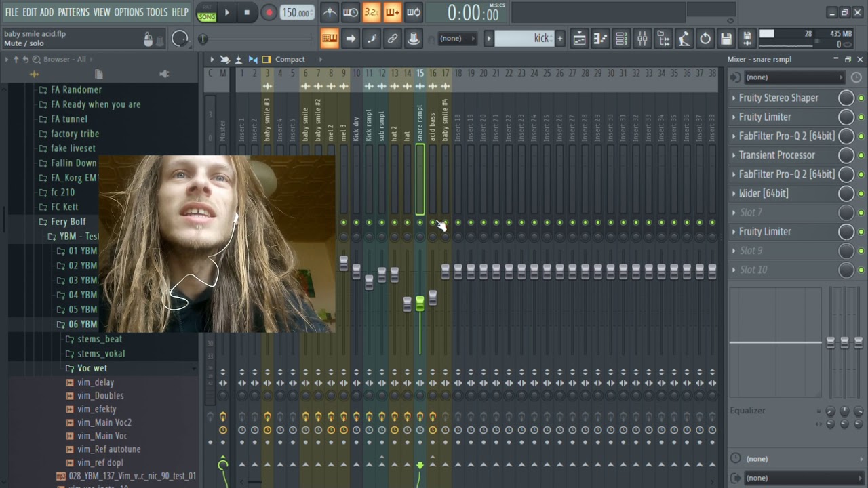This screenshot has width=868, height=488.
Task: Open Fruity Stereo Shaper slot menu arrow
Action: pos(734,98)
